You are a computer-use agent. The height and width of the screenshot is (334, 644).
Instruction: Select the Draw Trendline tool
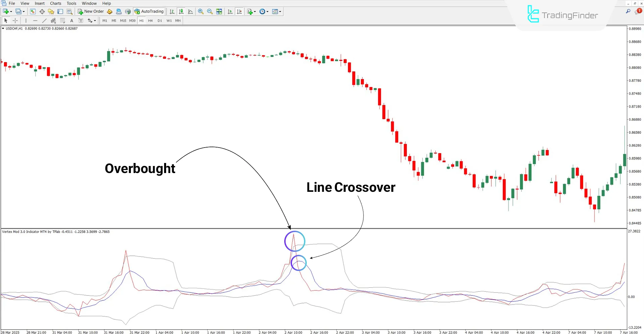(x=44, y=20)
